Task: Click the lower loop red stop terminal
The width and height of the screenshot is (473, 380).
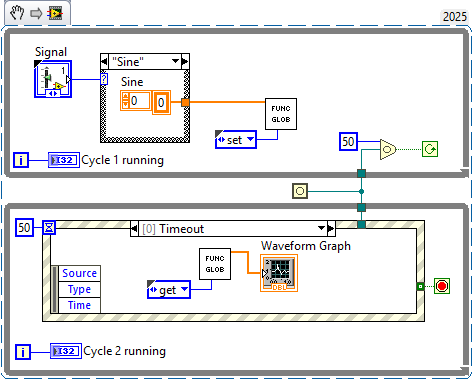Action: [442, 286]
